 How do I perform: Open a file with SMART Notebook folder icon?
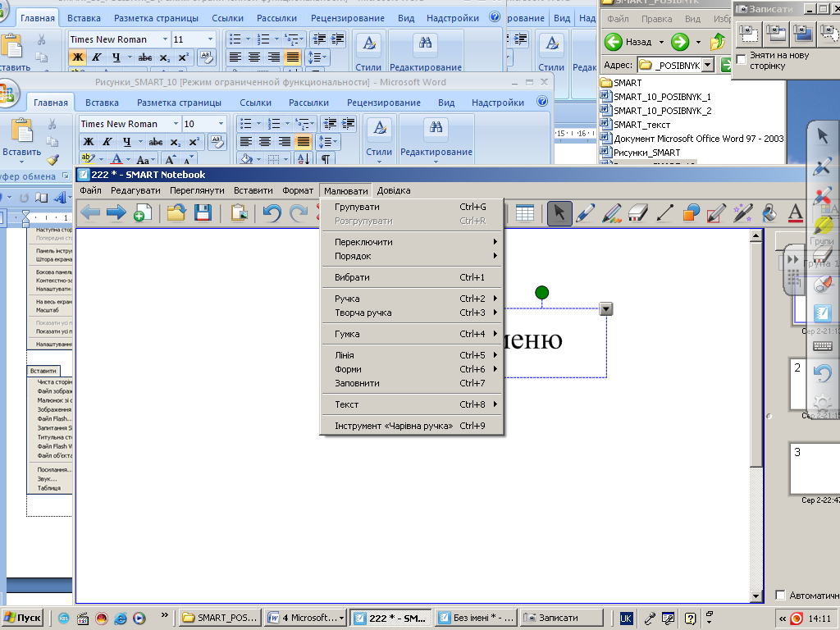(x=176, y=213)
